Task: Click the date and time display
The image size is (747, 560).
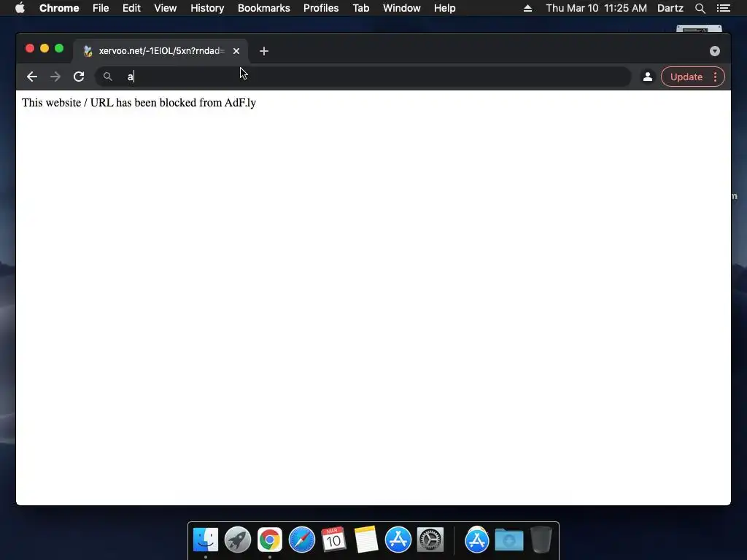Action: (x=597, y=8)
